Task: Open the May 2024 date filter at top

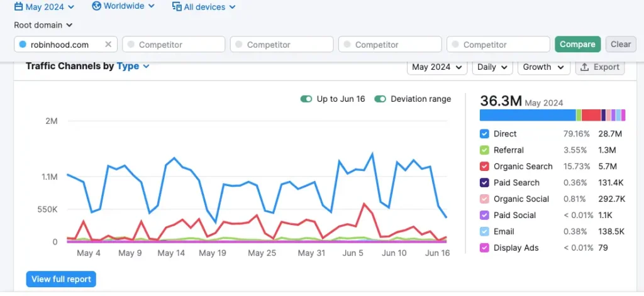Action: point(45,6)
